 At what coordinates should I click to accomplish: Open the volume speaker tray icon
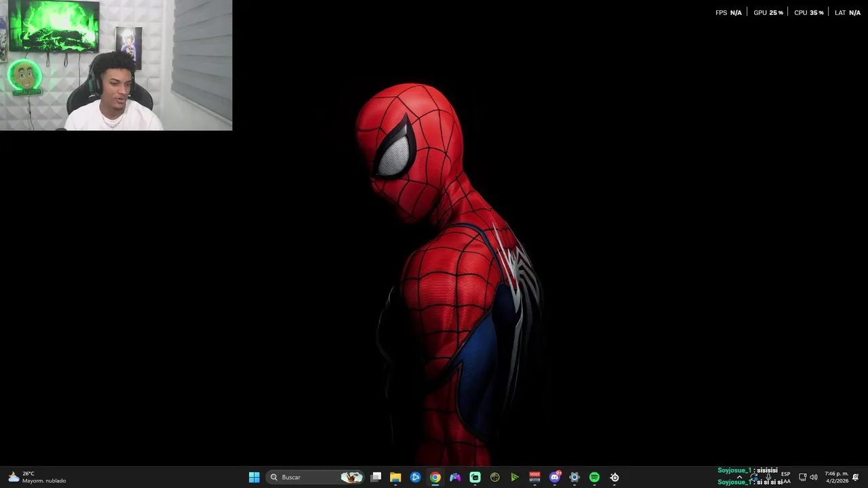814,477
